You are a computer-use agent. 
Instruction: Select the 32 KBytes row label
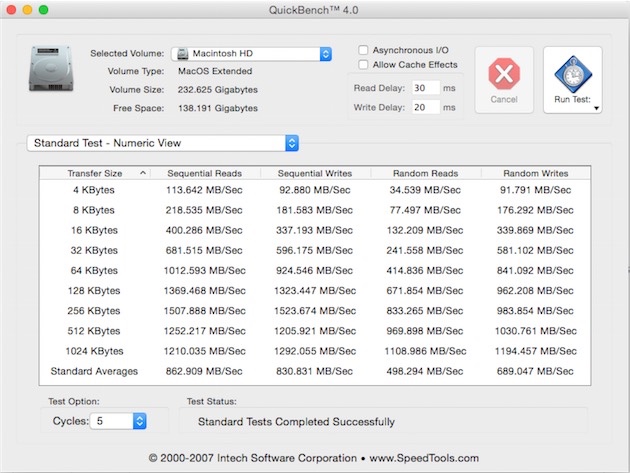coord(94,250)
